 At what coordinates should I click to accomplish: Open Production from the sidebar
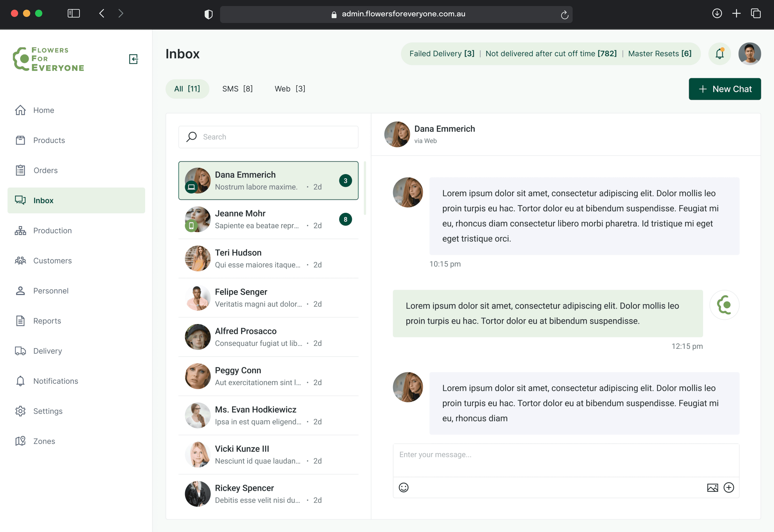tap(52, 230)
